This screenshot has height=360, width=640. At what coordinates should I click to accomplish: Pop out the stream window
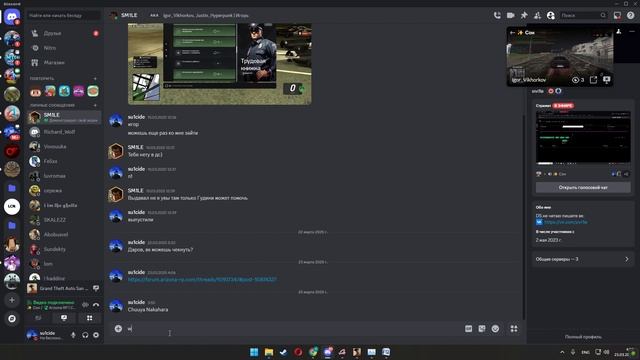click(593, 80)
